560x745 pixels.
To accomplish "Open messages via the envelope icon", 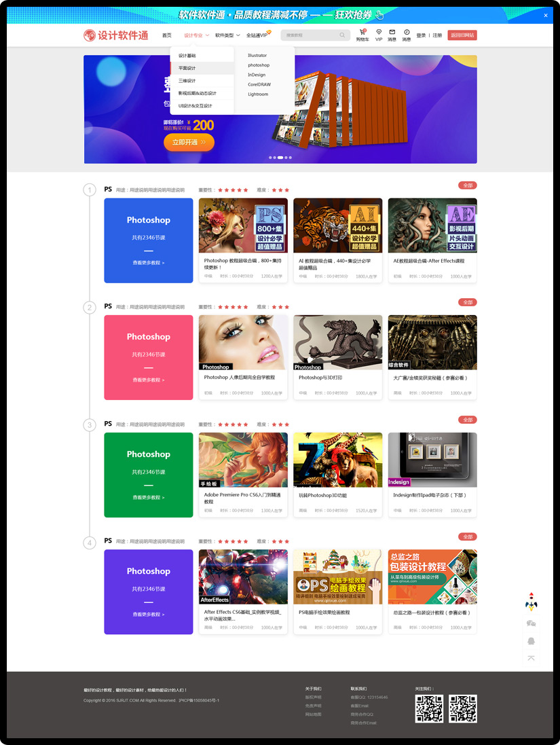I will coord(392,33).
